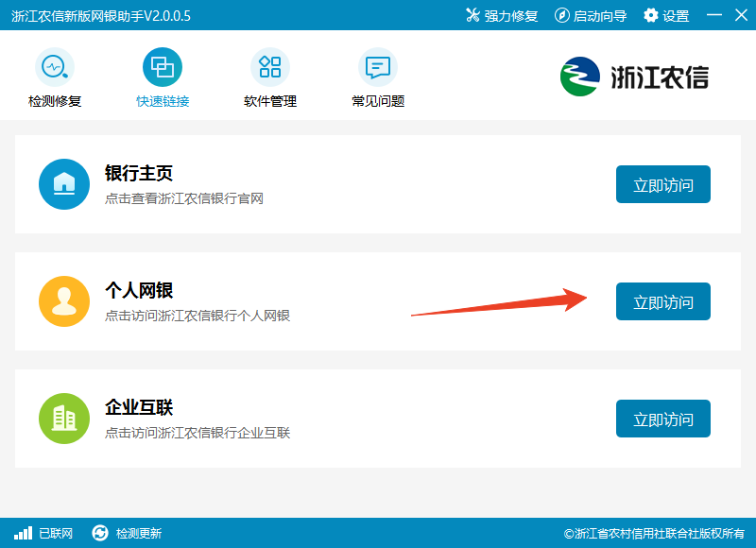Viewport: 756px width, 548px height.
Task: Click the blue home icon beside 银行主页
Action: click(63, 184)
